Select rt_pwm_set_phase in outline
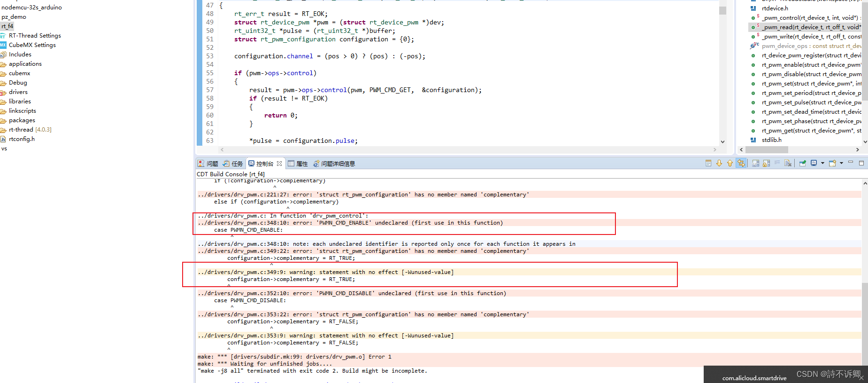This screenshot has height=383, width=868. (811, 121)
